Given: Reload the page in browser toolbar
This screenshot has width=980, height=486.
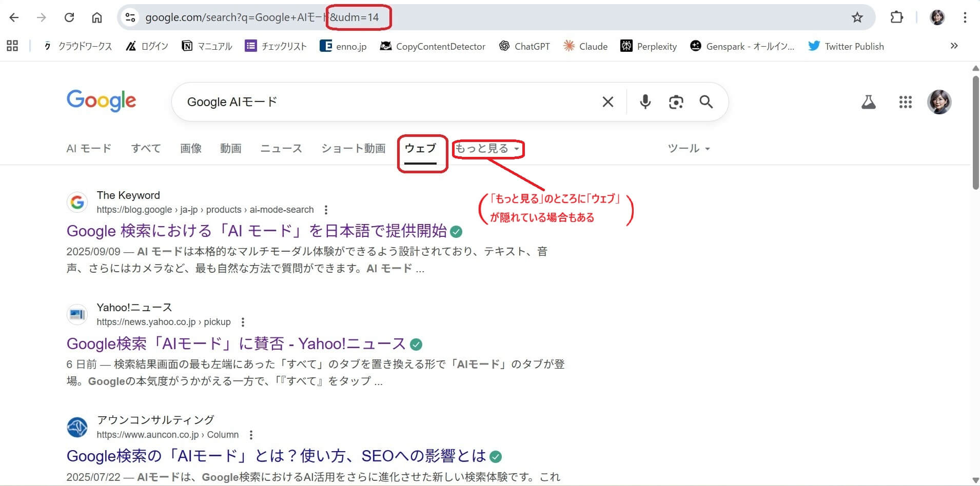Looking at the screenshot, I should [69, 17].
